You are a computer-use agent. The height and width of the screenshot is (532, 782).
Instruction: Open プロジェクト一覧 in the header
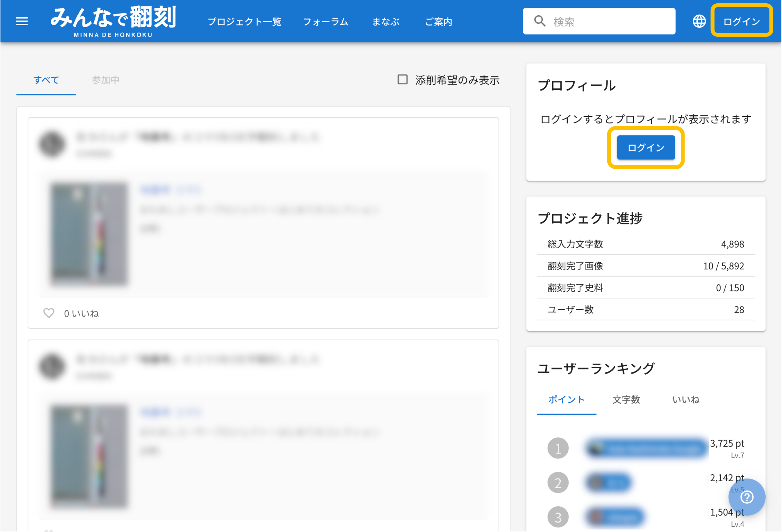[x=244, y=21]
